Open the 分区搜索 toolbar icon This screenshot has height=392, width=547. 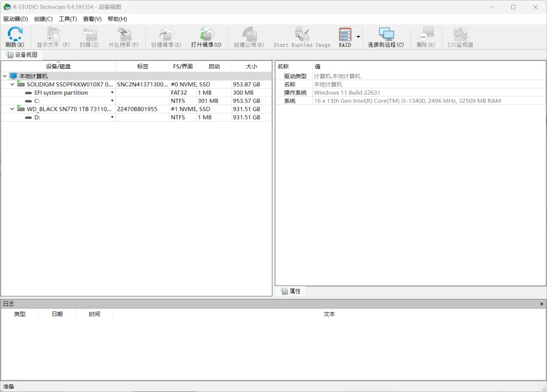[x=123, y=36]
